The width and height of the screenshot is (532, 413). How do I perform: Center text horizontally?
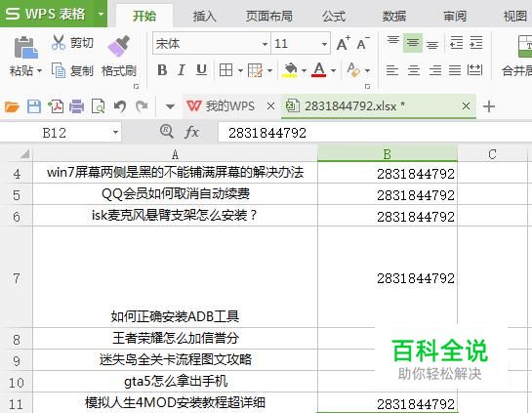(414, 70)
